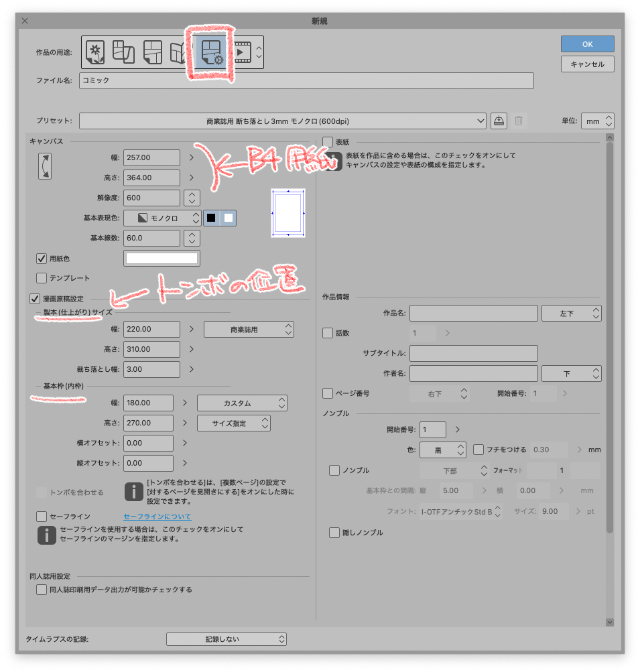
Task: Click the delete-preset trash icon
Action: (519, 121)
